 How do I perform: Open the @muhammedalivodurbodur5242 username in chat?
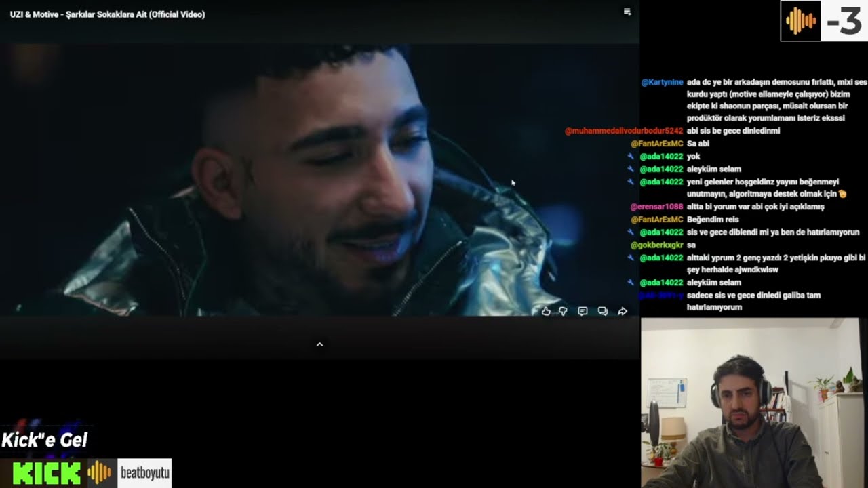623,131
